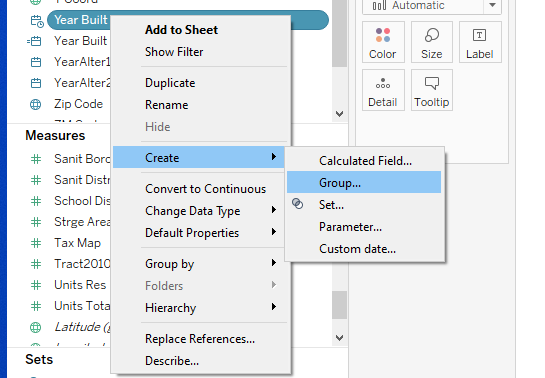Viewport: 545px width, 378px height.
Task: Select the Units Res measure field
Action: click(x=80, y=285)
